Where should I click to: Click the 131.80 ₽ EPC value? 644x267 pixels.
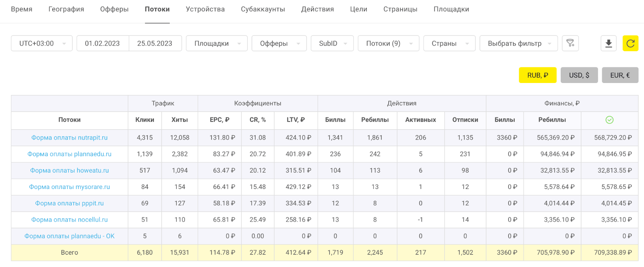pyautogui.click(x=222, y=138)
